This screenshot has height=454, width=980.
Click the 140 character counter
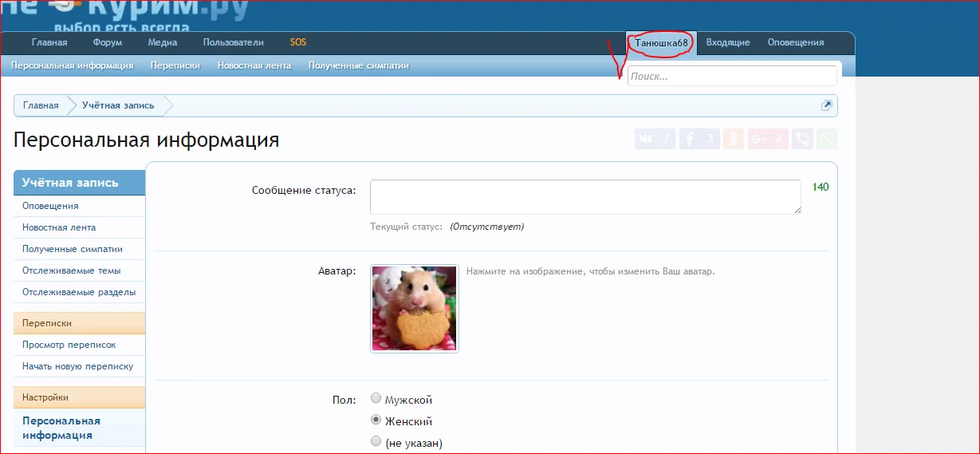point(821,187)
